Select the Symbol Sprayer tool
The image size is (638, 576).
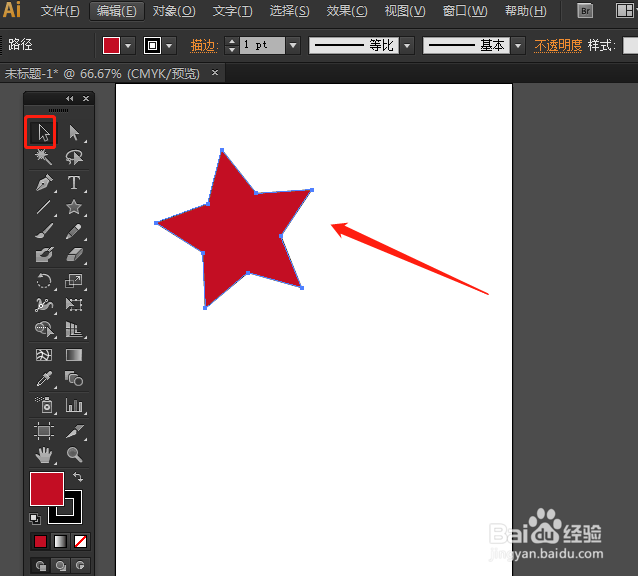pyautogui.click(x=44, y=405)
